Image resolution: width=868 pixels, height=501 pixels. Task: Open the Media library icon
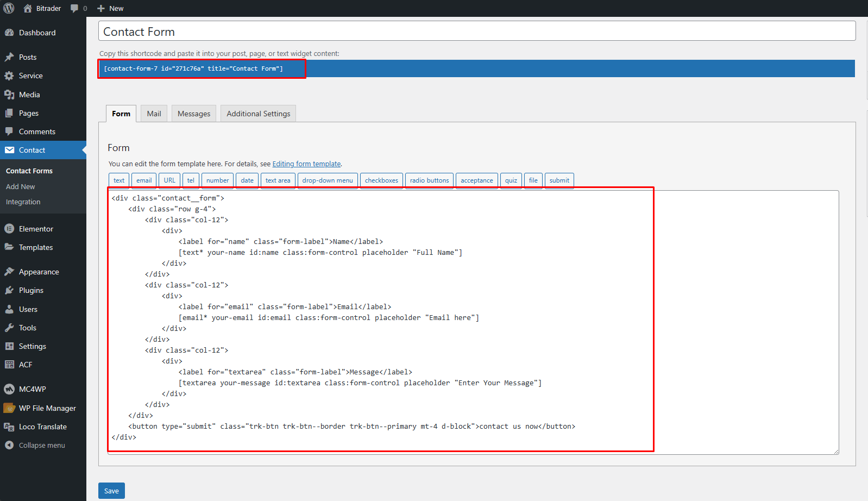[x=9, y=95]
